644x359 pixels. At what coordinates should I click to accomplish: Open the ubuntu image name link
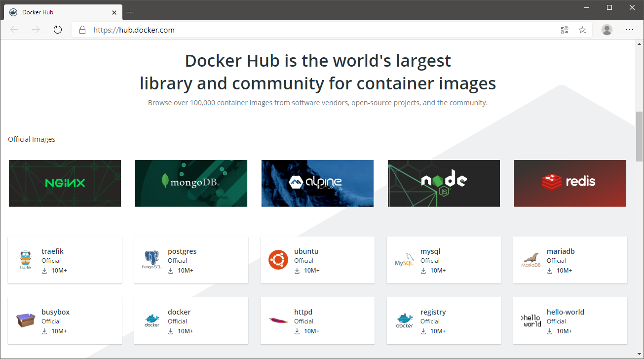point(306,251)
